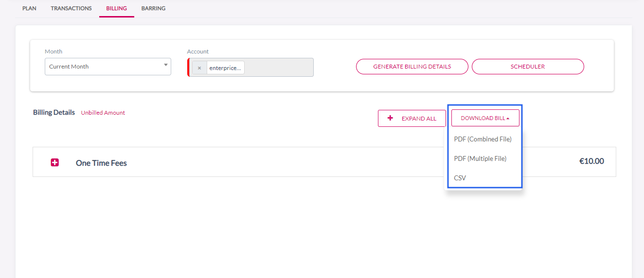Choose PDF (Multiple File) download option
Viewport: 644px width, 278px height.
click(x=480, y=159)
